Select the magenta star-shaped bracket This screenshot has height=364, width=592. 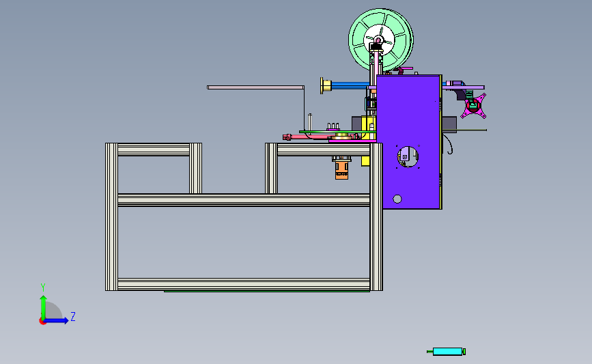pos(473,107)
